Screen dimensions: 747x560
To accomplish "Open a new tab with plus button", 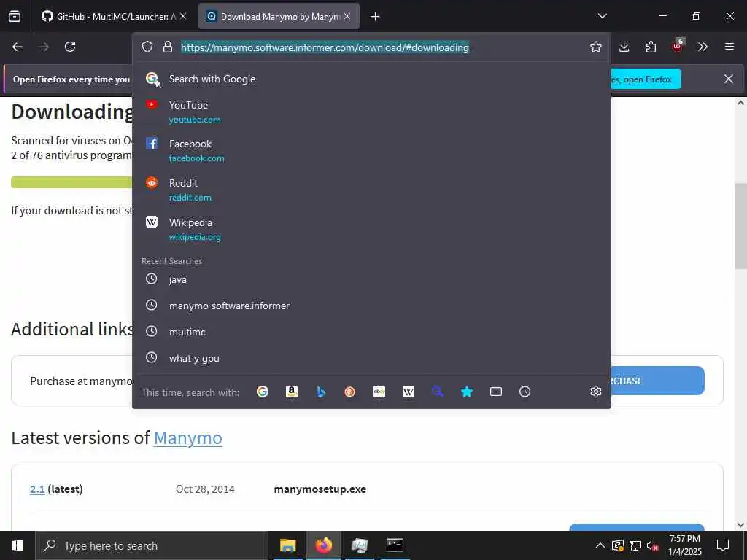I will 376,17.
